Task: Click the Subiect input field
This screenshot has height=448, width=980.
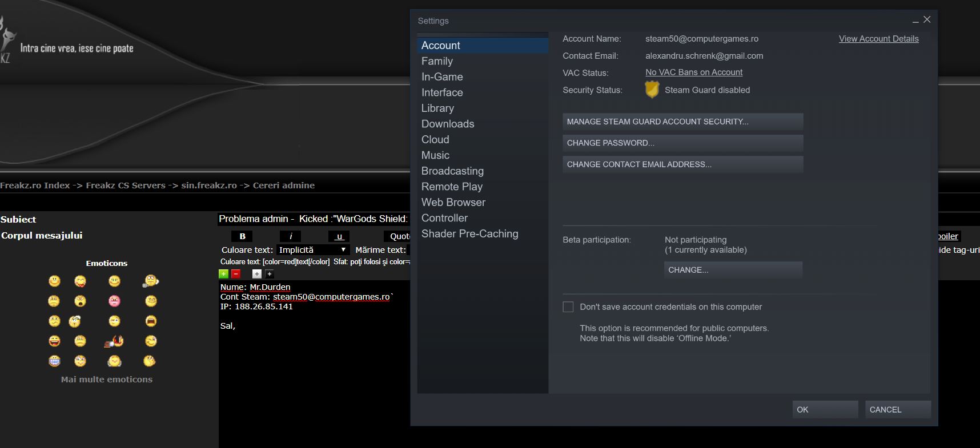Action: click(x=314, y=219)
